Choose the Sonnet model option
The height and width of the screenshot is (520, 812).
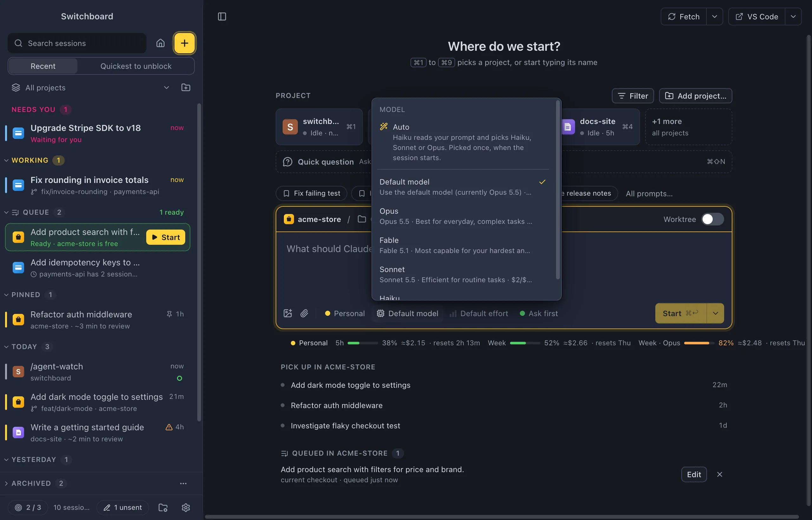pos(463,275)
